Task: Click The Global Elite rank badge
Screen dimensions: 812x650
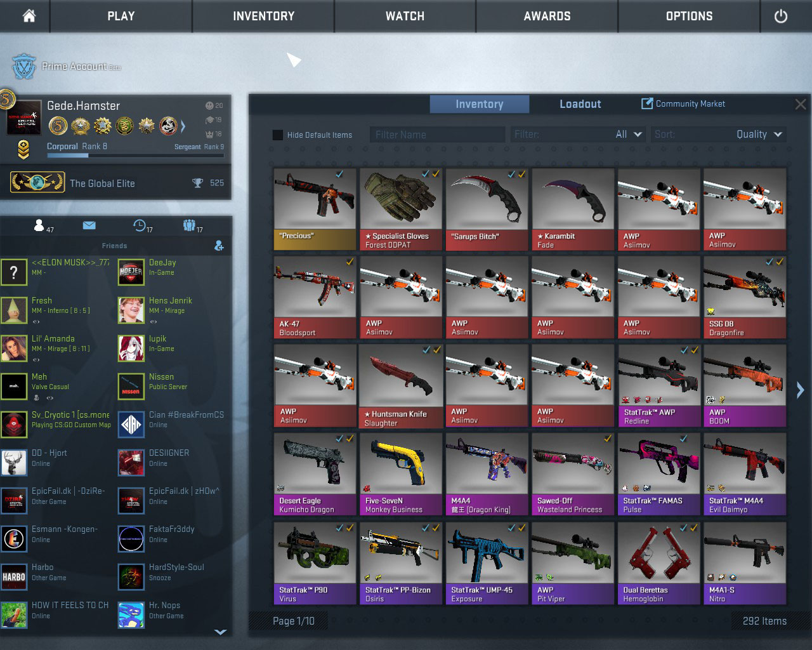Action: [37, 183]
